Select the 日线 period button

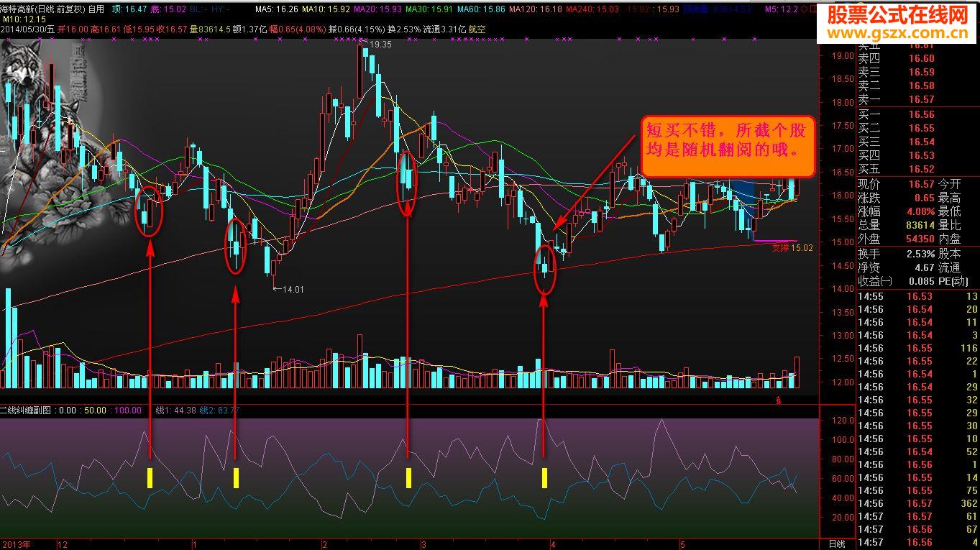click(x=837, y=544)
